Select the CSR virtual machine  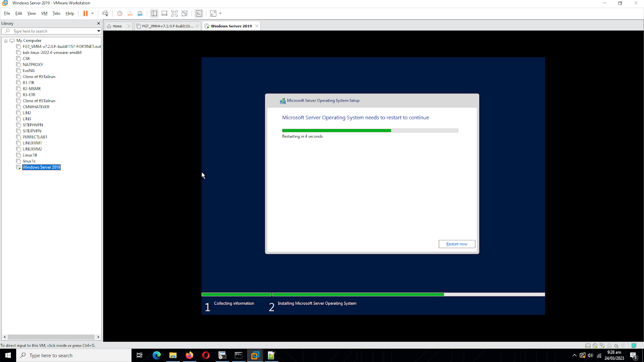[26, 59]
